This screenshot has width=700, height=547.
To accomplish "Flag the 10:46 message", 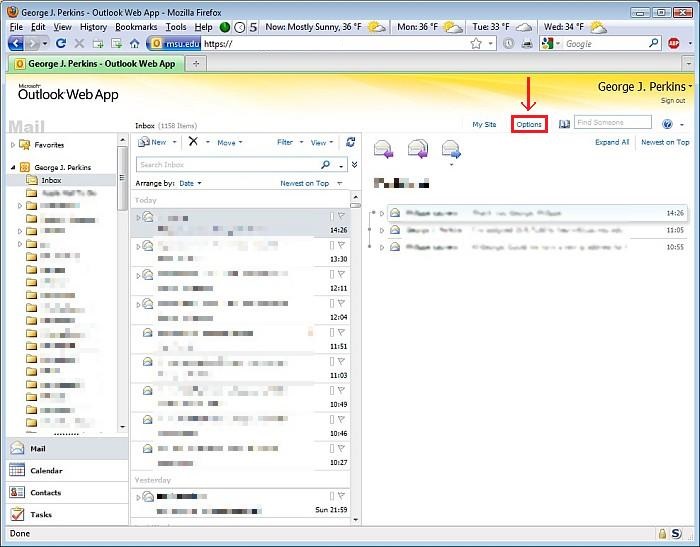I will pyautogui.click(x=342, y=419).
